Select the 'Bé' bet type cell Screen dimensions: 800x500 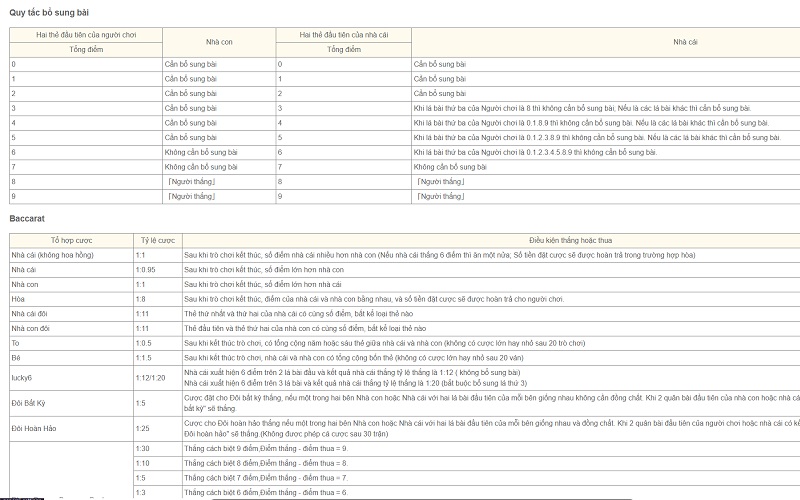[16, 357]
